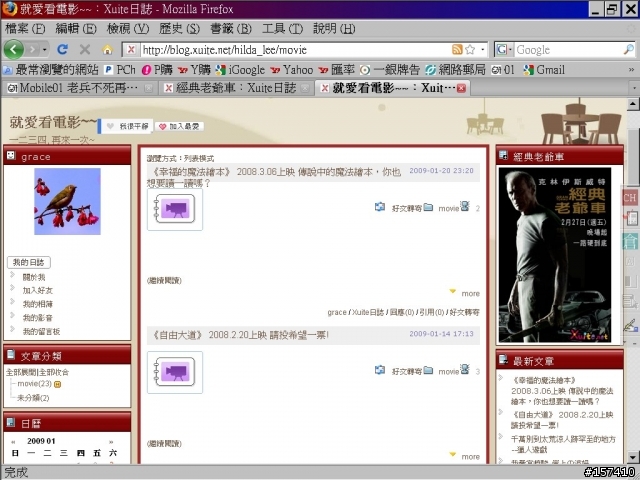Open the 歷史 (S) menu
This screenshot has width=640, height=480.
pyautogui.click(x=179, y=29)
